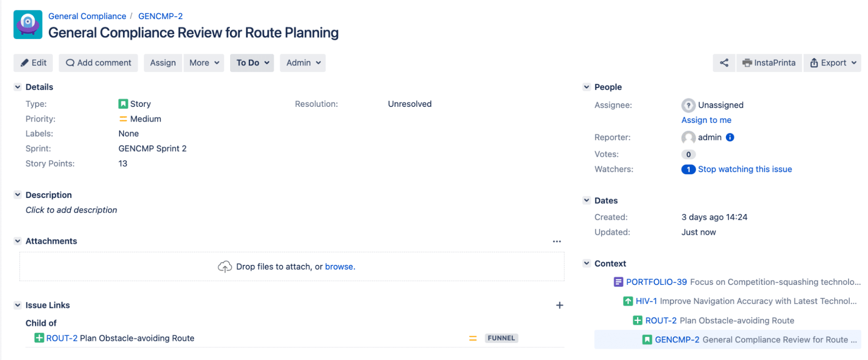The height and width of the screenshot is (360, 868).
Task: Open the Admin menu
Action: pos(303,63)
